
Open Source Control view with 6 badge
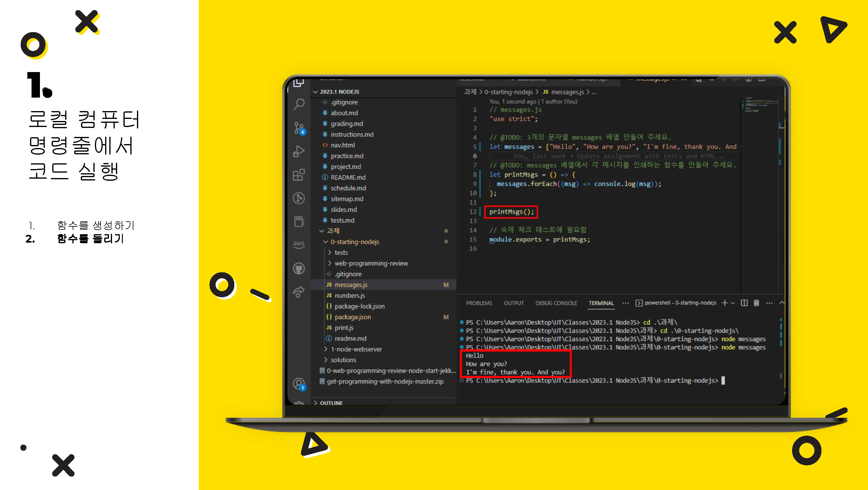299,128
